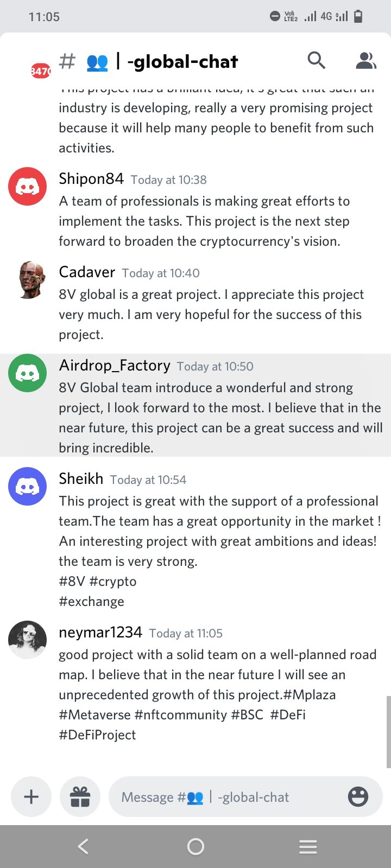The image size is (391, 868).
Task: Select the Cadaver username label
Action: [87, 272]
